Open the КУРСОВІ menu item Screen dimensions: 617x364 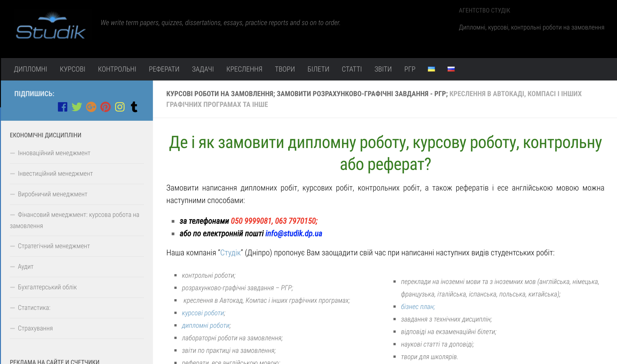73,69
